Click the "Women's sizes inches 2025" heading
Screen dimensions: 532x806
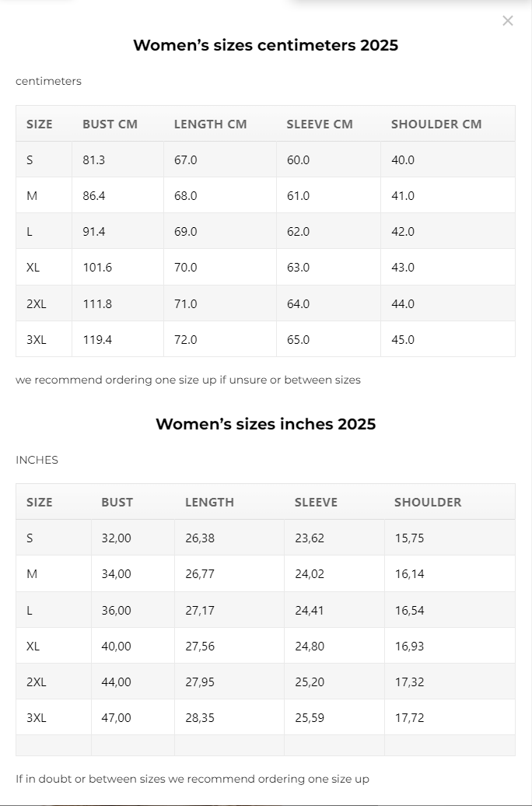265,424
